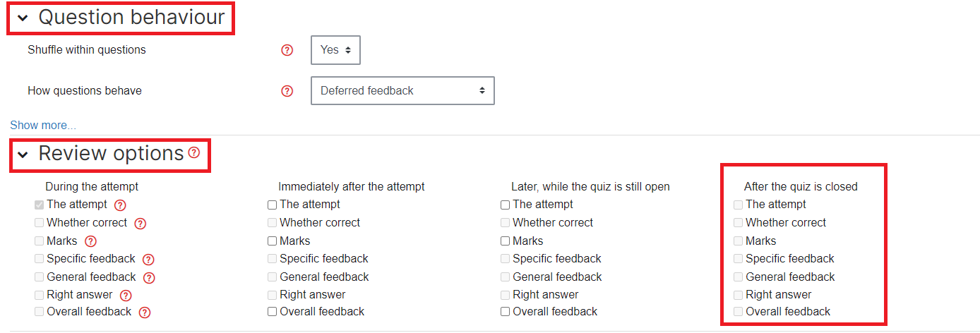Screen dimensions: 980x333
Task: Open the Shuffle within questions Yes dropdown
Action: [336, 50]
